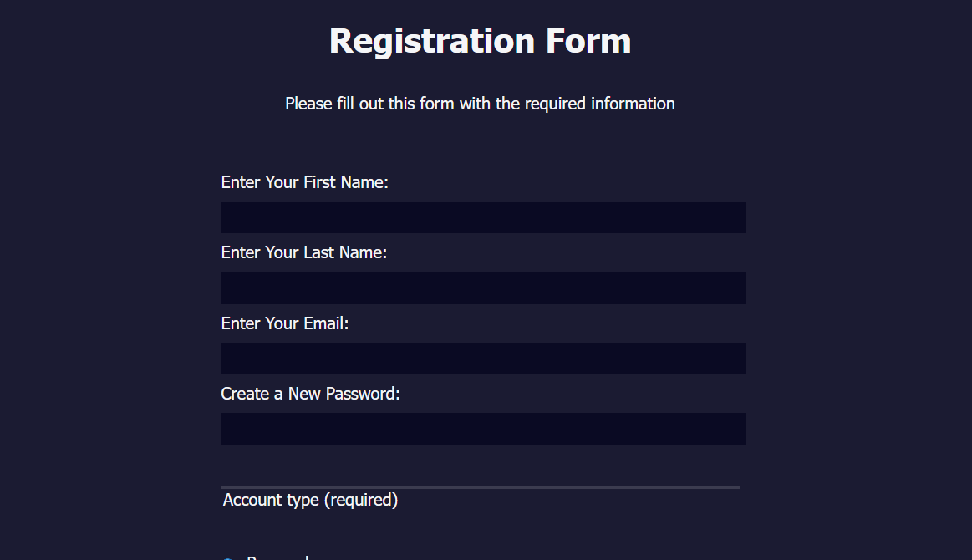The height and width of the screenshot is (560, 972).
Task: Click the 'Registration Form' heading
Action: pos(480,41)
